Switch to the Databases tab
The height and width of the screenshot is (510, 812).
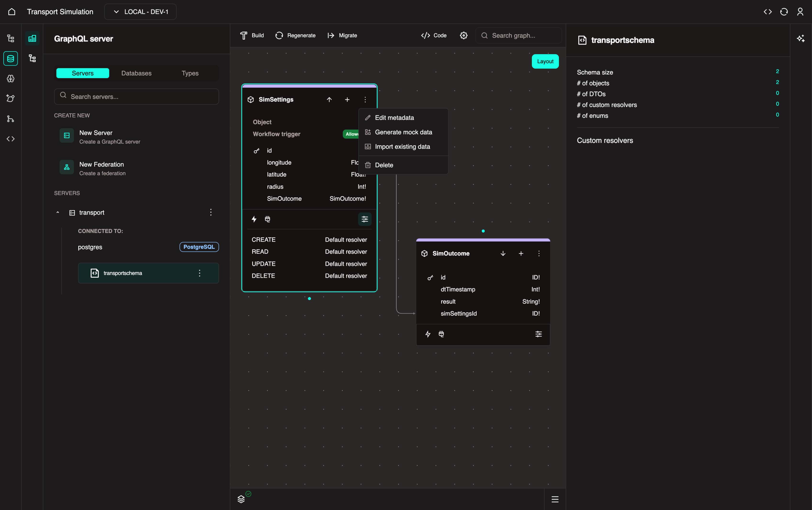coord(136,73)
